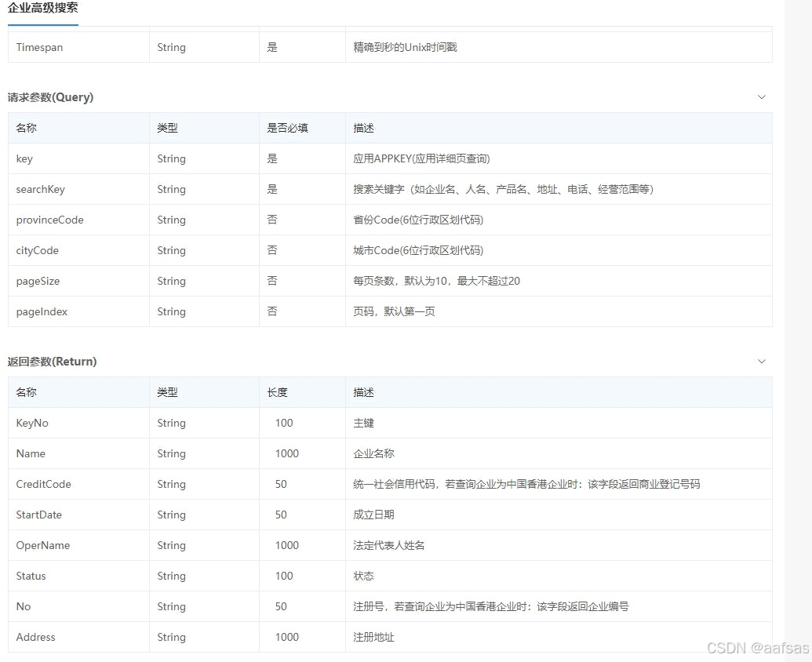Click the 否 value in cityCode row
This screenshot has width=812, height=662.
pos(272,250)
